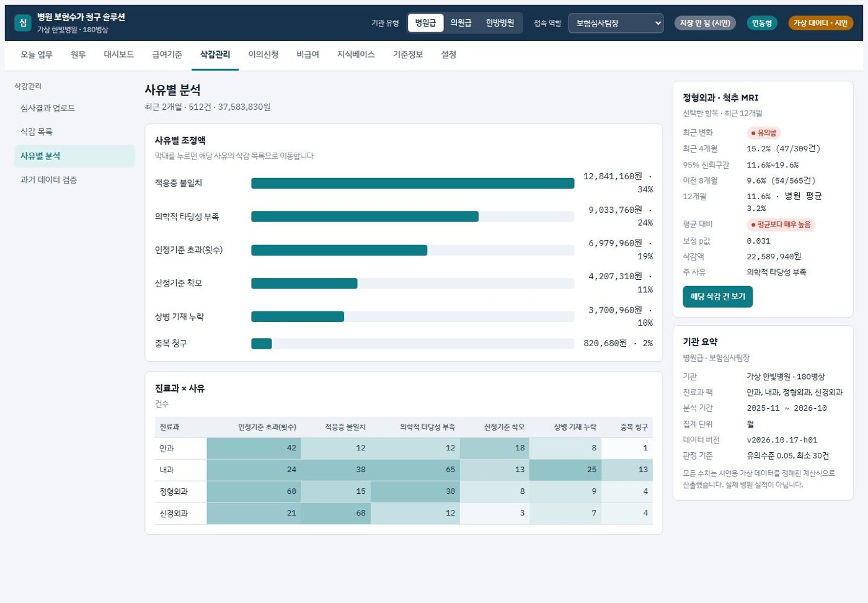Click the 22,589,940원 삭감액 value
868x603 pixels.
(x=774, y=256)
